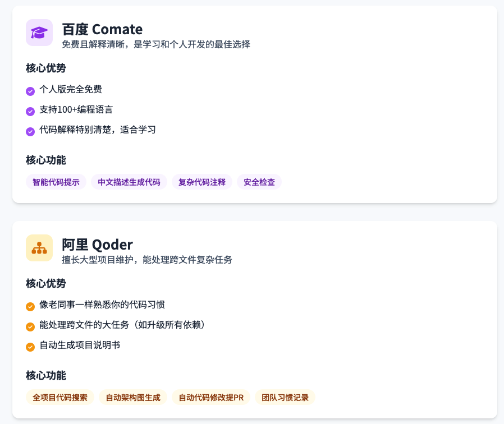Select the 自动代码修改提PR tag
This screenshot has height=424, width=504.
pos(211,398)
